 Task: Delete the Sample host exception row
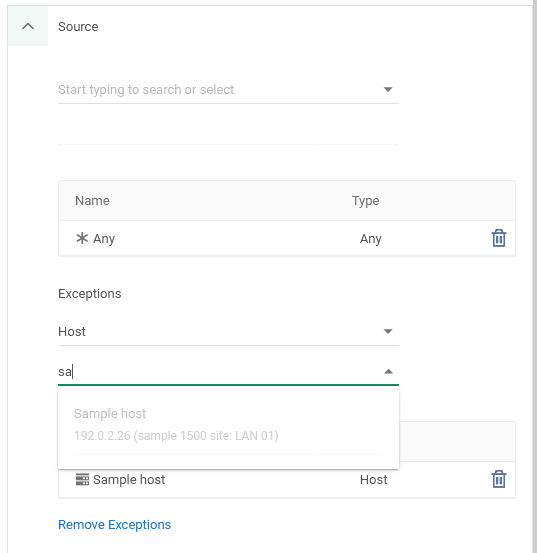point(499,479)
